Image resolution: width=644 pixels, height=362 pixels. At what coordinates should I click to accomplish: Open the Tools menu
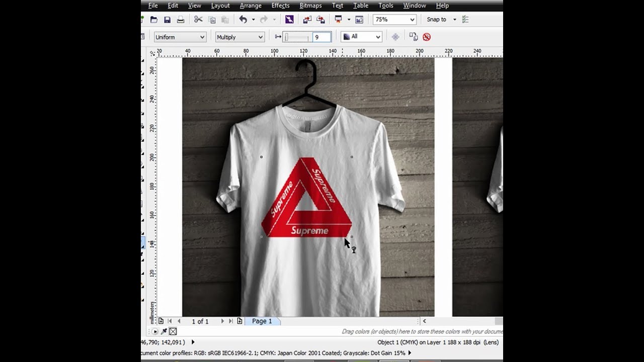385,6
